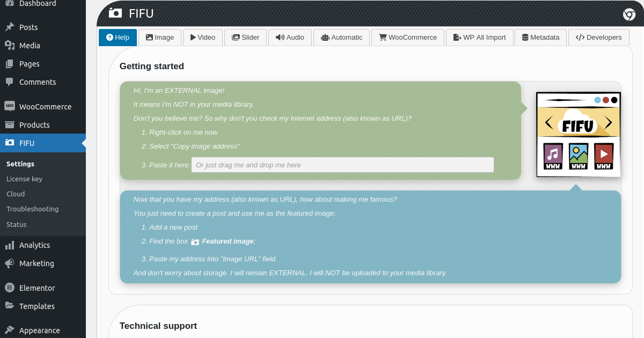This screenshot has height=338, width=644.
Task: Click the Elementor icon in sidebar
Action: coord(10,288)
